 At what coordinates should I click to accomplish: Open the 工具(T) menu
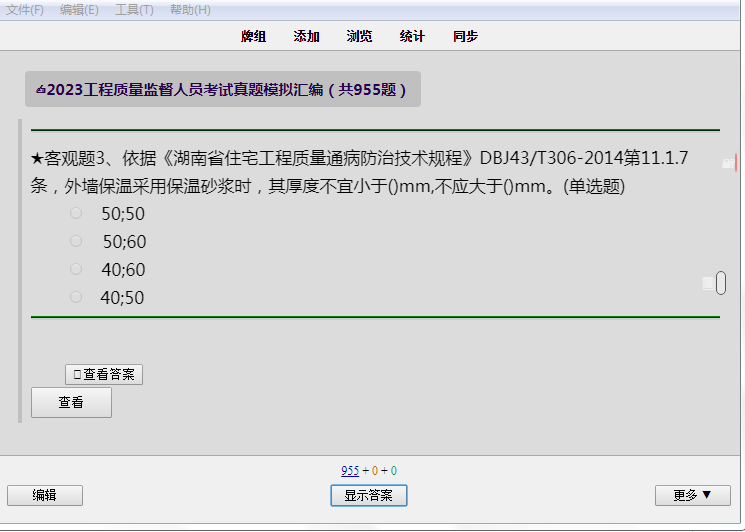coord(134,10)
